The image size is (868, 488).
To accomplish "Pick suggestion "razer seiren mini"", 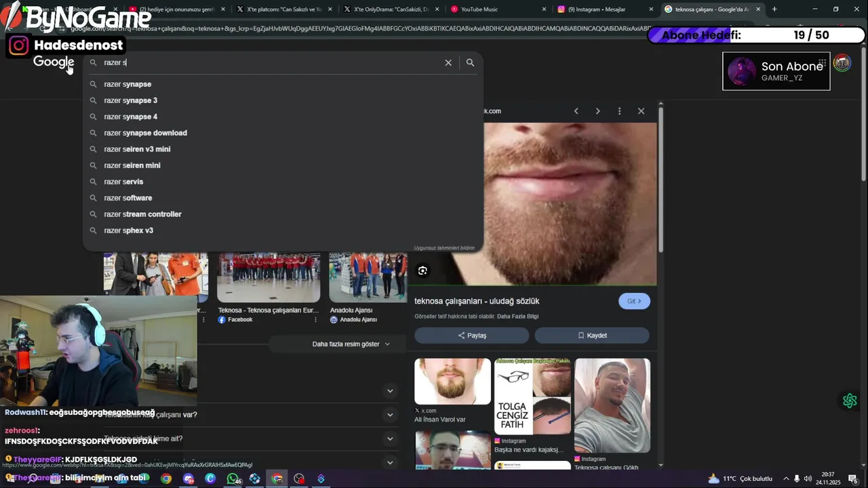I will pos(283,165).
